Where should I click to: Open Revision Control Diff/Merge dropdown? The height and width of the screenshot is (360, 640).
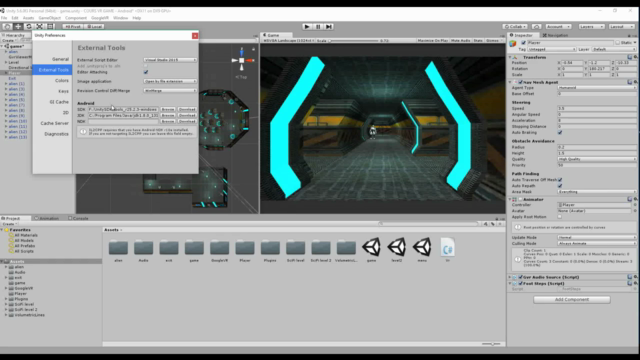click(170, 91)
